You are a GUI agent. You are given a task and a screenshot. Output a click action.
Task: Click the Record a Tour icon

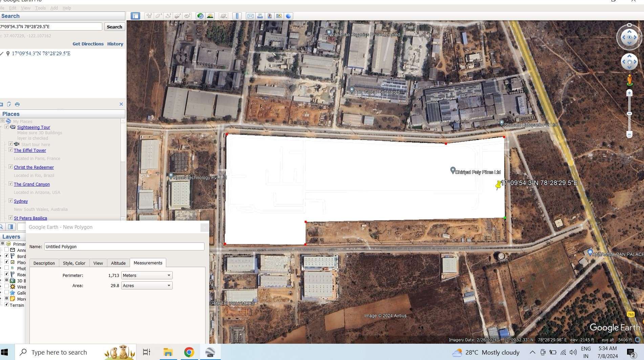(187, 16)
